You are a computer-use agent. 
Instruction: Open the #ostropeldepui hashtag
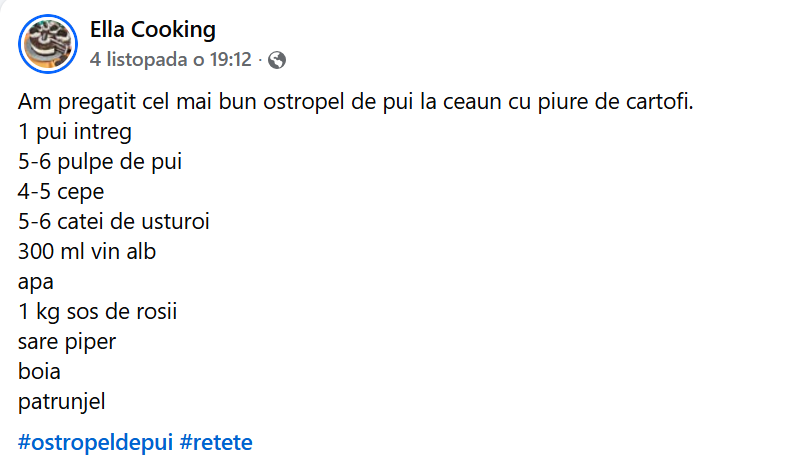click(x=95, y=441)
